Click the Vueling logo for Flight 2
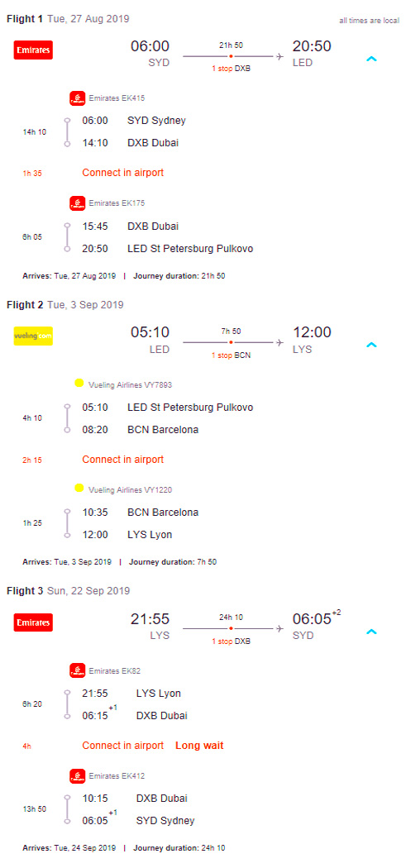Image resolution: width=406 pixels, height=868 pixels. click(33, 336)
